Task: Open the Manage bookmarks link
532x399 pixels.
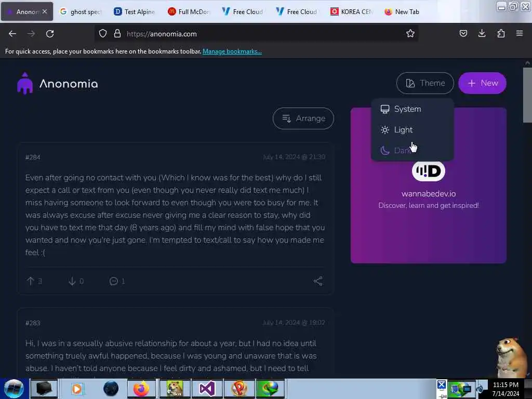Action: tap(232, 51)
